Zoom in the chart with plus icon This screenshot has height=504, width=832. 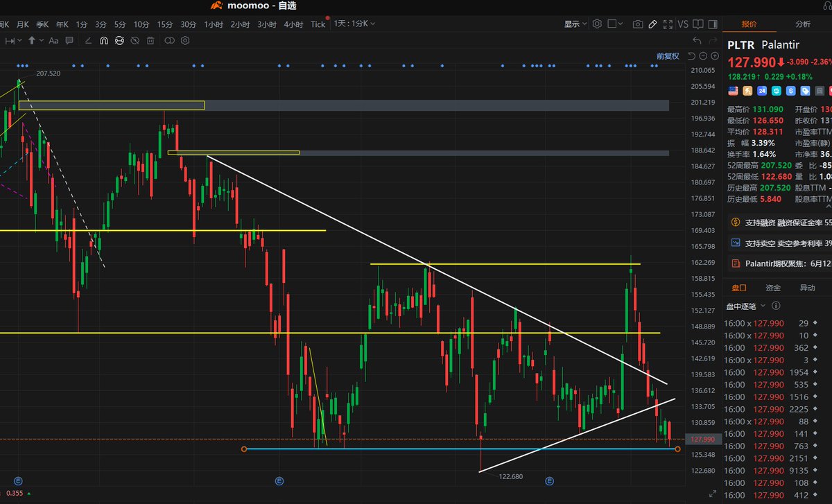714,56
